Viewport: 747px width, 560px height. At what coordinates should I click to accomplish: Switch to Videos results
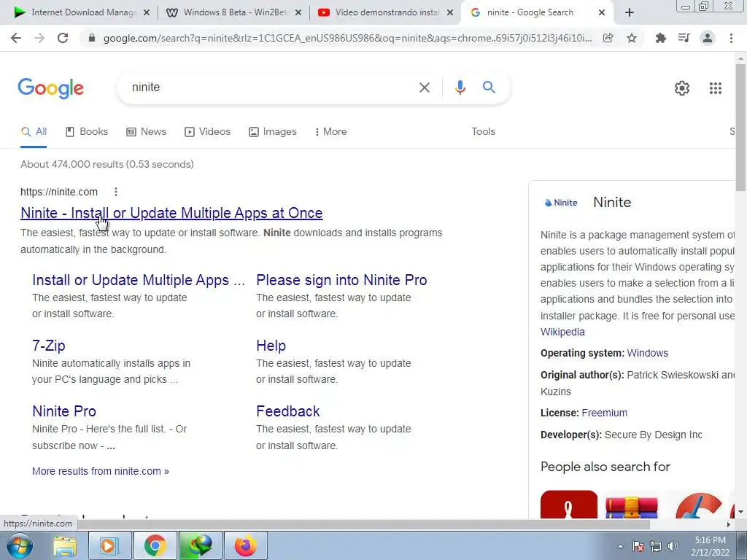(x=207, y=131)
